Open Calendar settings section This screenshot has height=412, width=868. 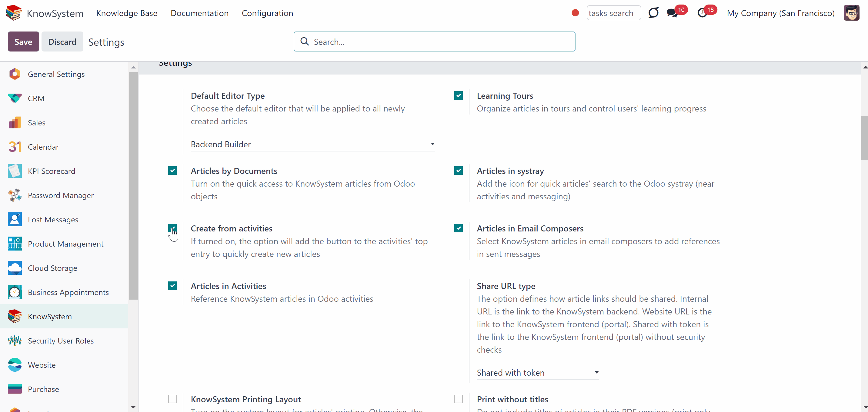64,147
